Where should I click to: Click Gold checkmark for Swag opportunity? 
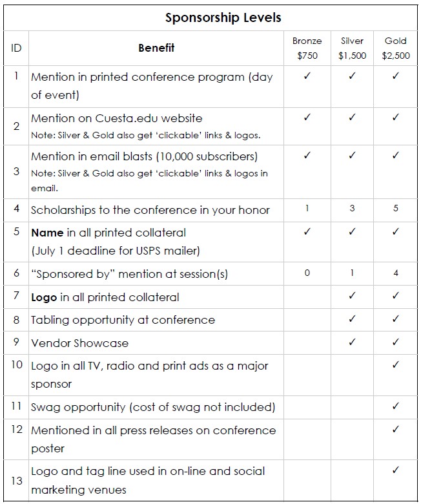click(x=396, y=406)
